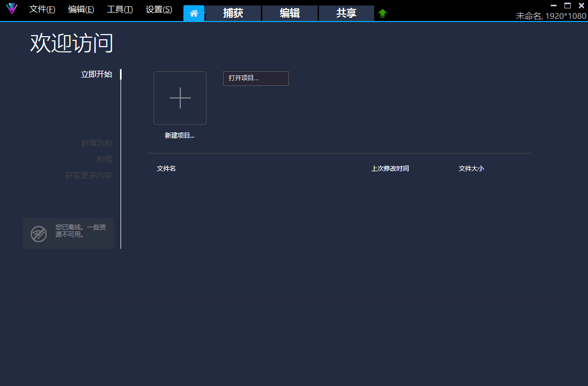Viewport: 588px width, 386px height.
Task: Sort by the 上次修改时间 column header
Action: coord(390,169)
